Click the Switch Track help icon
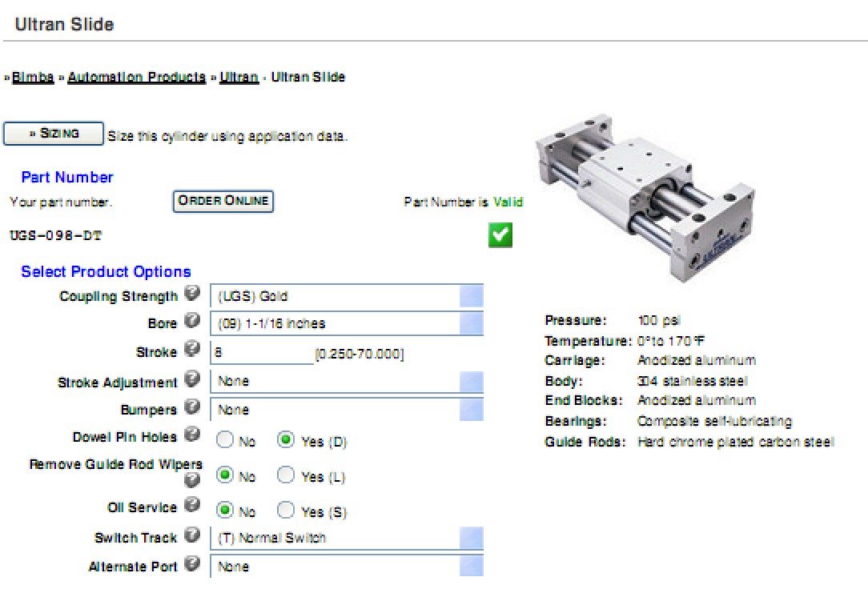The height and width of the screenshot is (597, 868). 192,535
